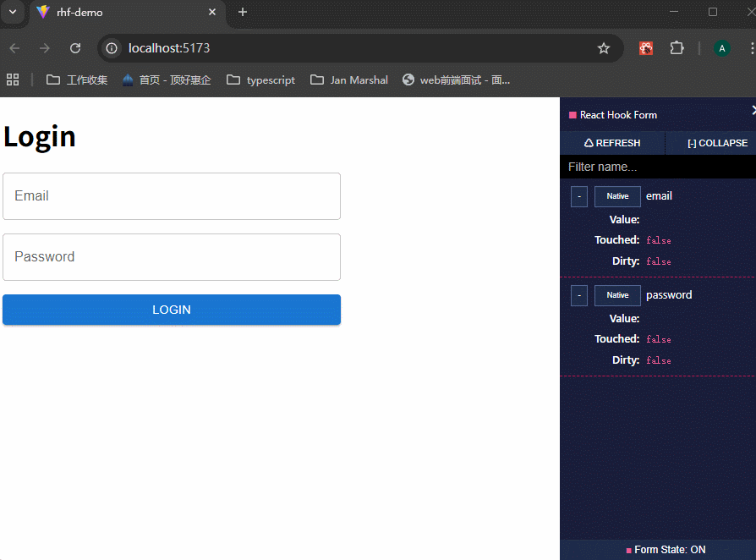The image size is (756, 560).
Task: Open a new browser tab
Action: pos(243,12)
